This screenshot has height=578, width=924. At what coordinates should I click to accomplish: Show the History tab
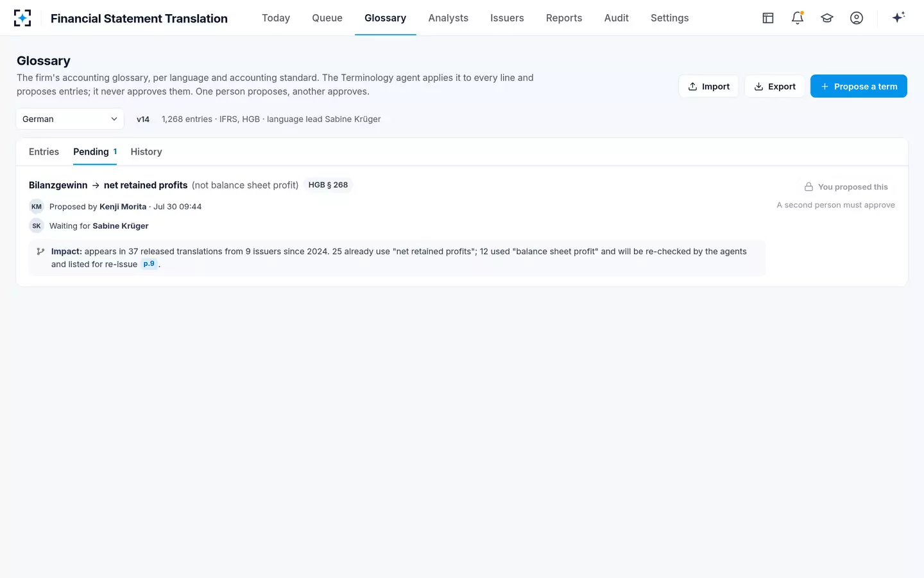(146, 152)
